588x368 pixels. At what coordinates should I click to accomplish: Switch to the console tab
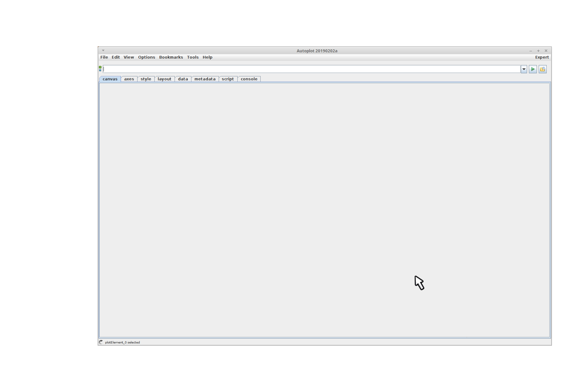tap(249, 79)
